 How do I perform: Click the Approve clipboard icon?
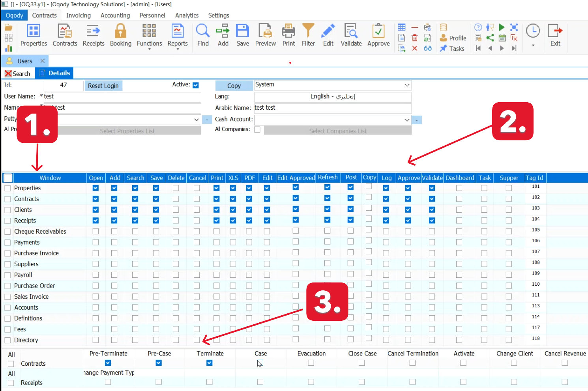pos(378,32)
